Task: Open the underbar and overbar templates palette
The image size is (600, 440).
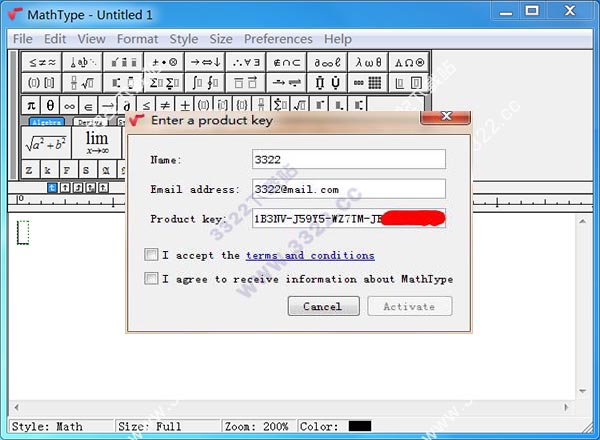Action: point(246,83)
